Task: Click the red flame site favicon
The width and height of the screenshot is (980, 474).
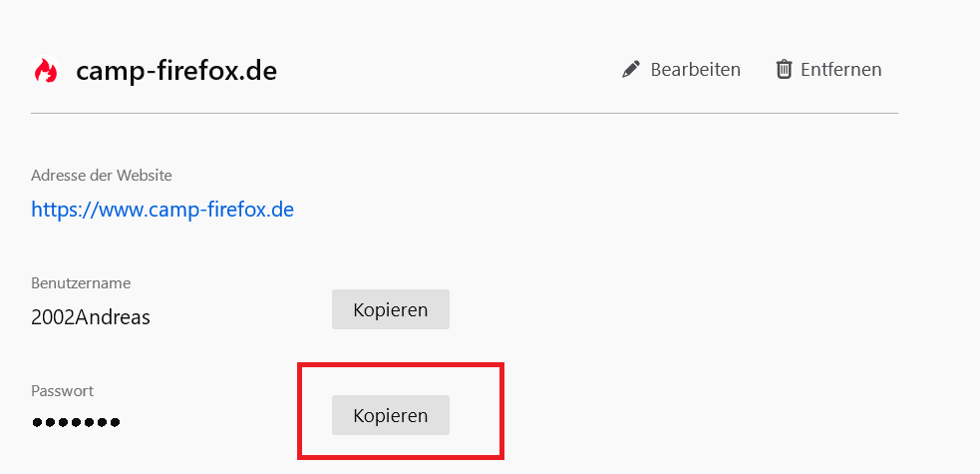Action: pos(45,71)
